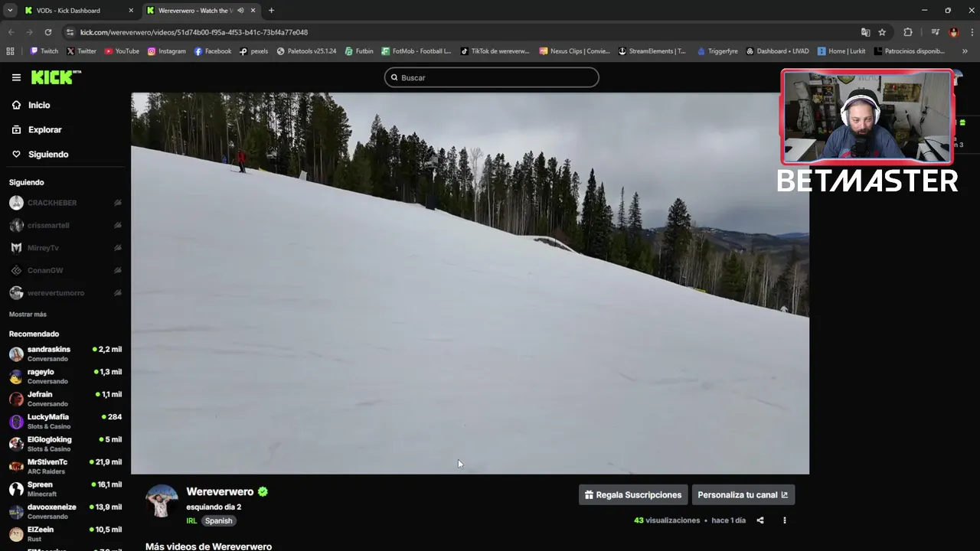The image size is (980, 551).
Task: Click the ski slope video player
Action: point(470,283)
